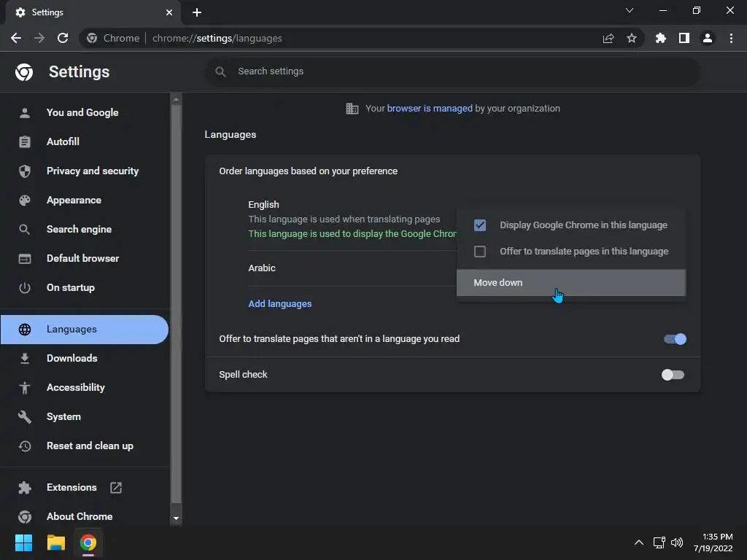Reload the current page

tap(63, 38)
